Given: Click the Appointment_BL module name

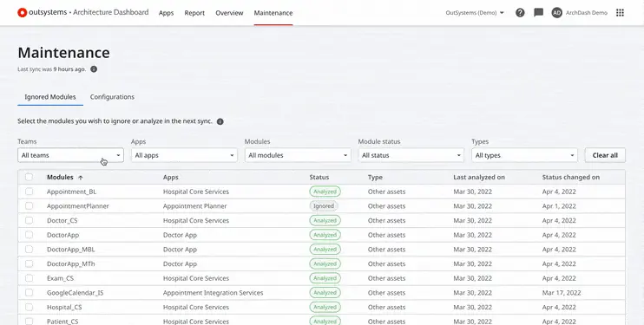Looking at the screenshot, I should 71,192.
